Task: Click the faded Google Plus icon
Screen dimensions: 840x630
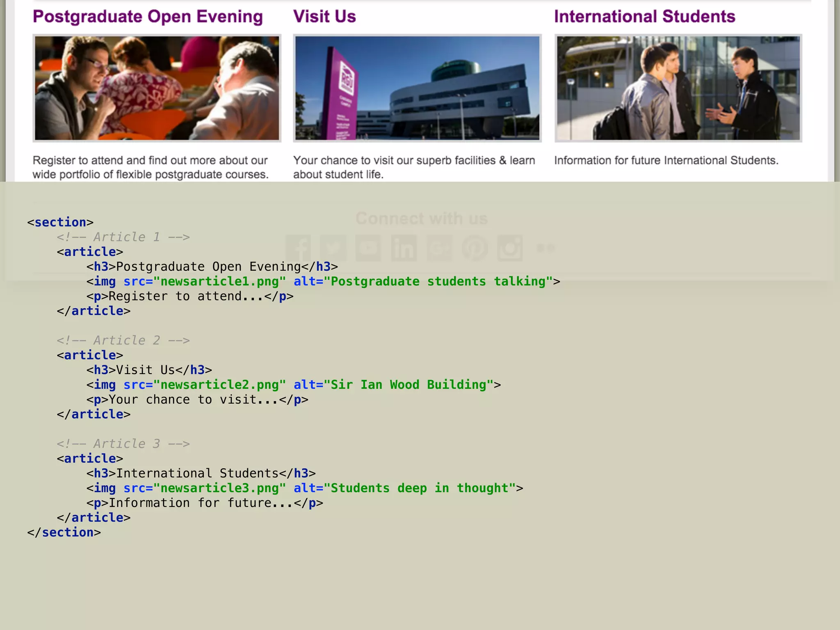Action: coord(439,248)
